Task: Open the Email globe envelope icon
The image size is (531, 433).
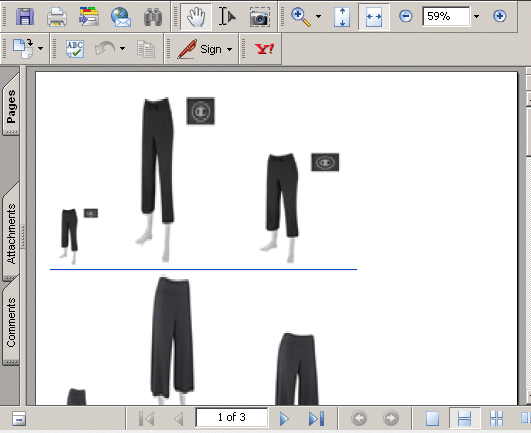Action: (x=121, y=17)
